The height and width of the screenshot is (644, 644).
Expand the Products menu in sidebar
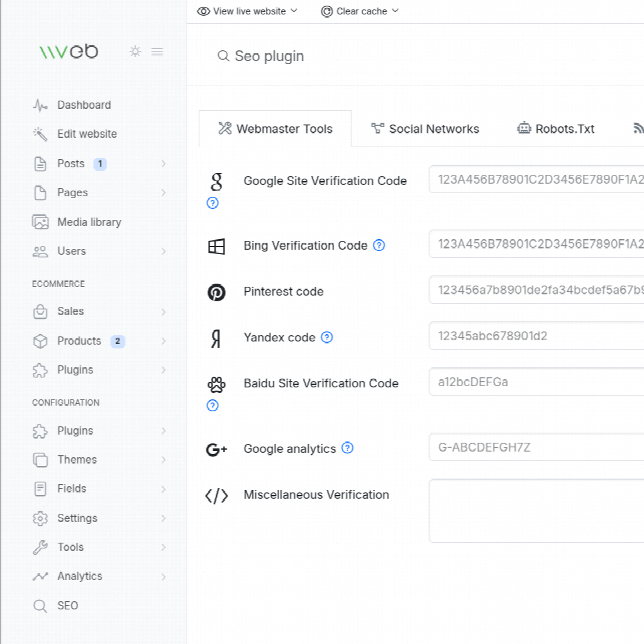click(163, 341)
